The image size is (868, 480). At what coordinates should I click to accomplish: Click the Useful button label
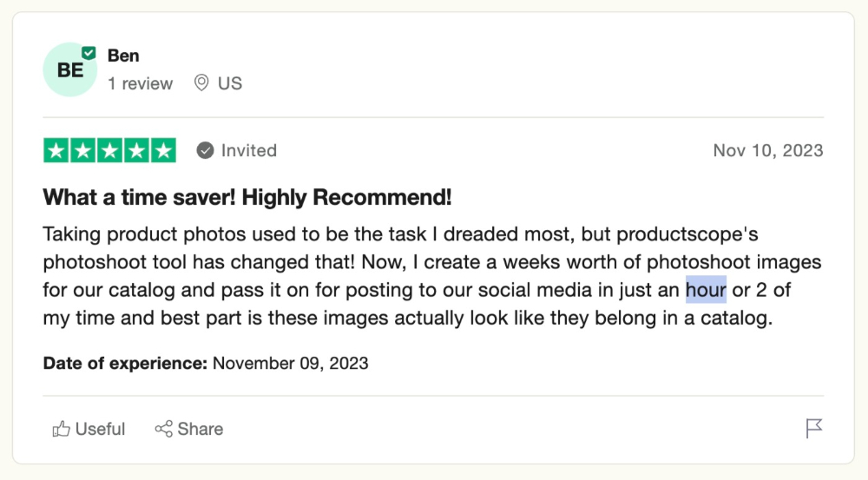(x=100, y=429)
